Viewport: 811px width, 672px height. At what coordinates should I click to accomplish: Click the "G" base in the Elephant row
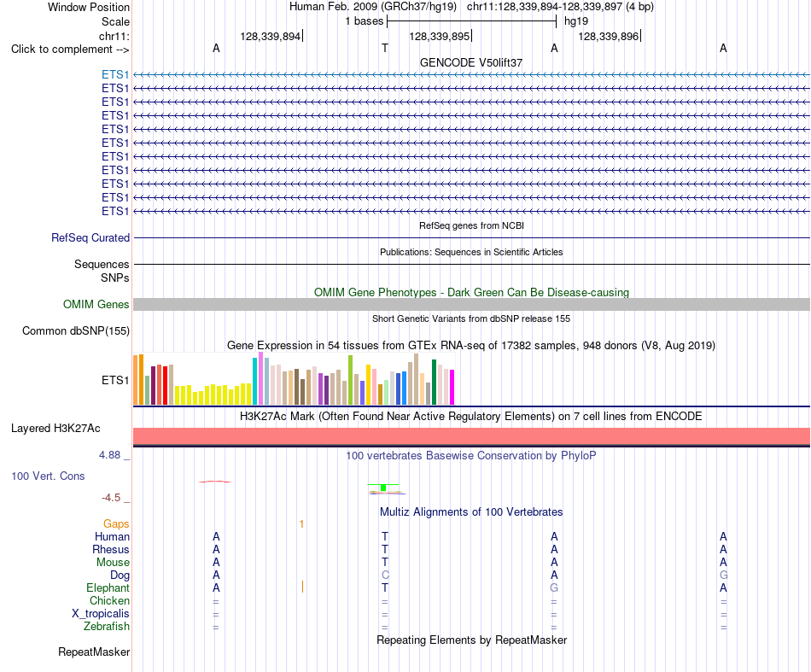click(554, 588)
